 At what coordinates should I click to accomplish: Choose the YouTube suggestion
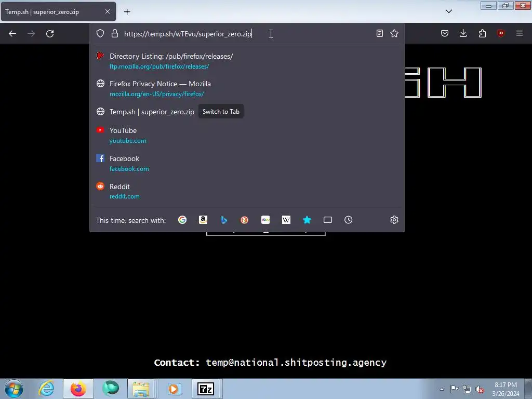pos(247,135)
